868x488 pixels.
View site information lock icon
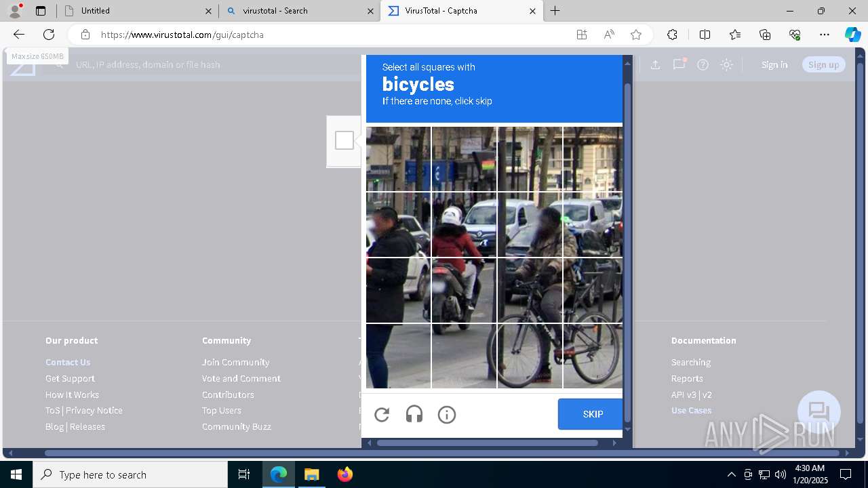pyautogui.click(x=85, y=35)
